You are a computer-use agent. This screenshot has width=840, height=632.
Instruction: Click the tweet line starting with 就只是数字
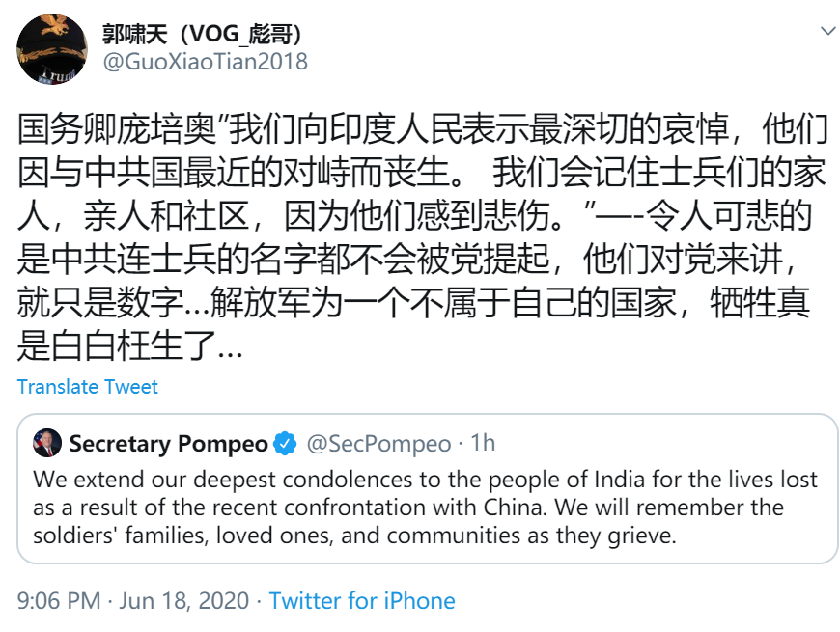413,304
